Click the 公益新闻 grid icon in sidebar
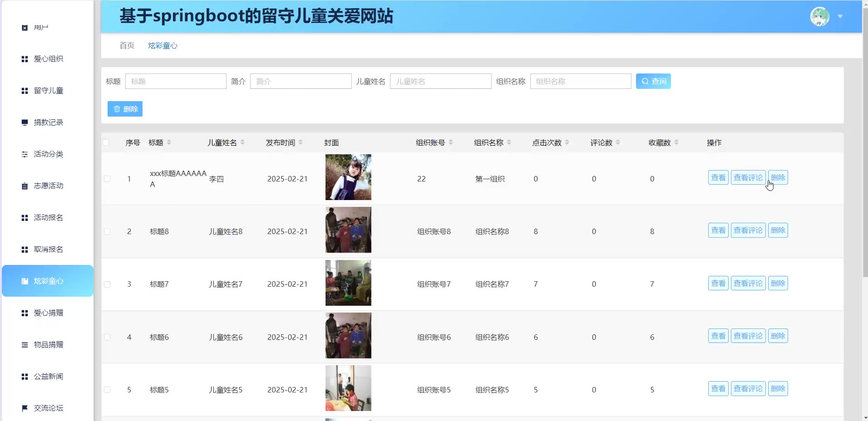Viewport: 868px width, 421px height. pyautogui.click(x=25, y=377)
